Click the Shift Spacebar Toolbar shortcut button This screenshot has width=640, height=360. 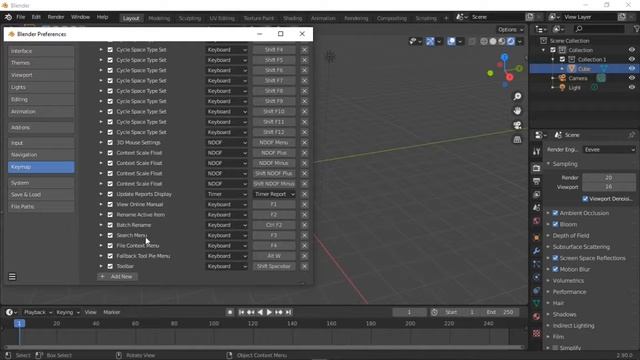[274, 267]
